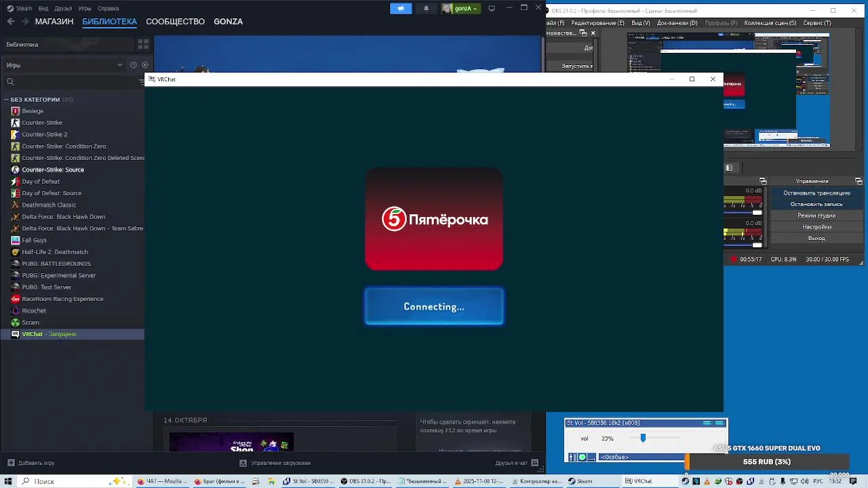Click Выход in OBS controls
Screen dimensions: 868x488
point(816,239)
